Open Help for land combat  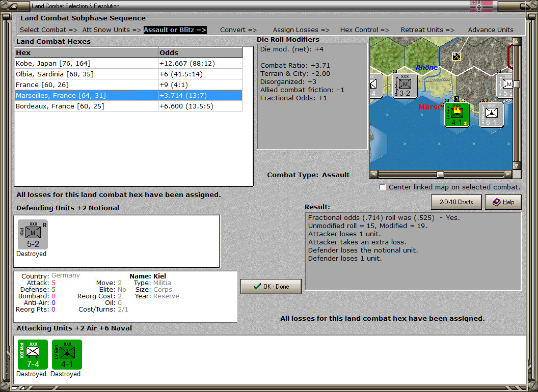[x=503, y=202]
